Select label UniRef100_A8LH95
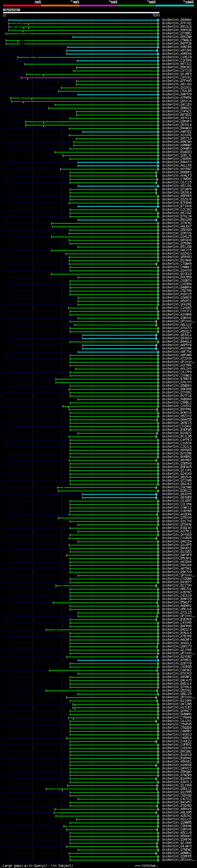The width and height of the screenshot is (197, 868). 177,812
